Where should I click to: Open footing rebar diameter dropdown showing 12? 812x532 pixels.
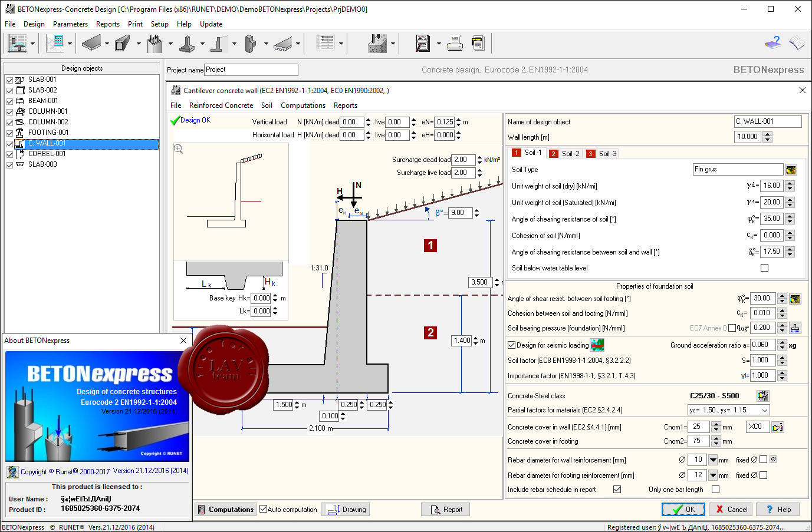(713, 475)
